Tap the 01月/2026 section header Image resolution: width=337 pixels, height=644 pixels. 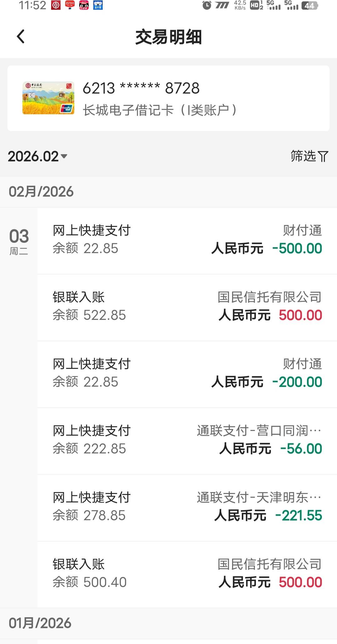[x=40, y=623]
